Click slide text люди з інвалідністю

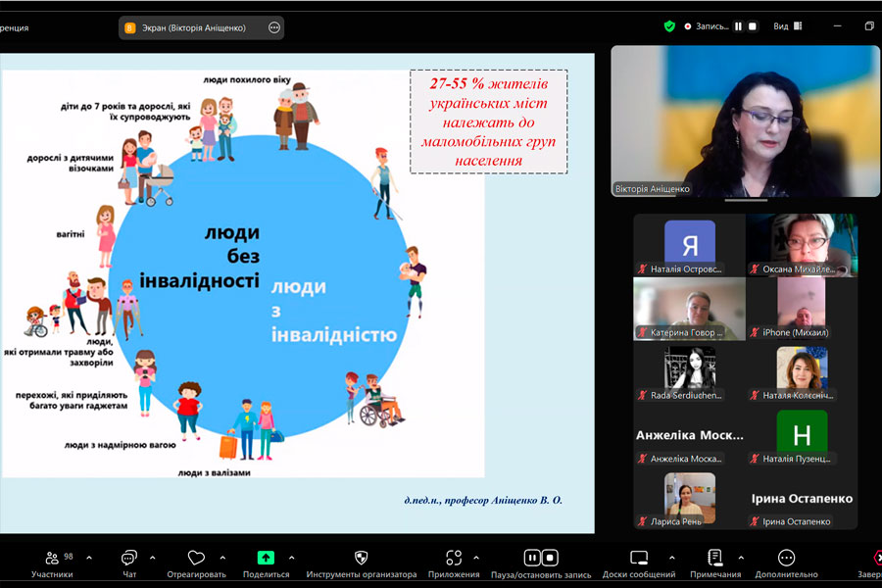(x=334, y=311)
